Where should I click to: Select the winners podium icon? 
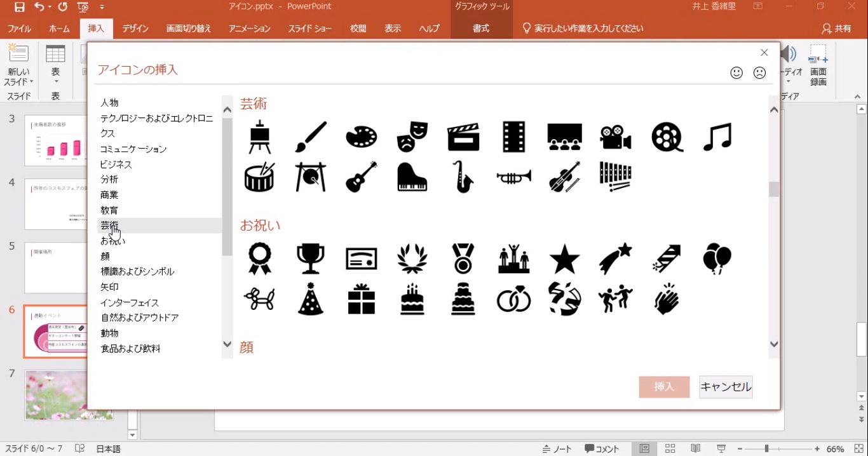point(514,259)
